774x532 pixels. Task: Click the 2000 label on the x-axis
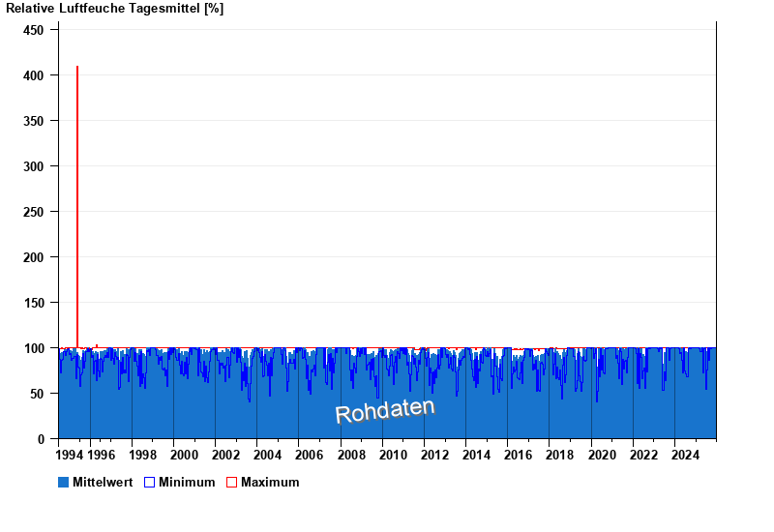184,455
